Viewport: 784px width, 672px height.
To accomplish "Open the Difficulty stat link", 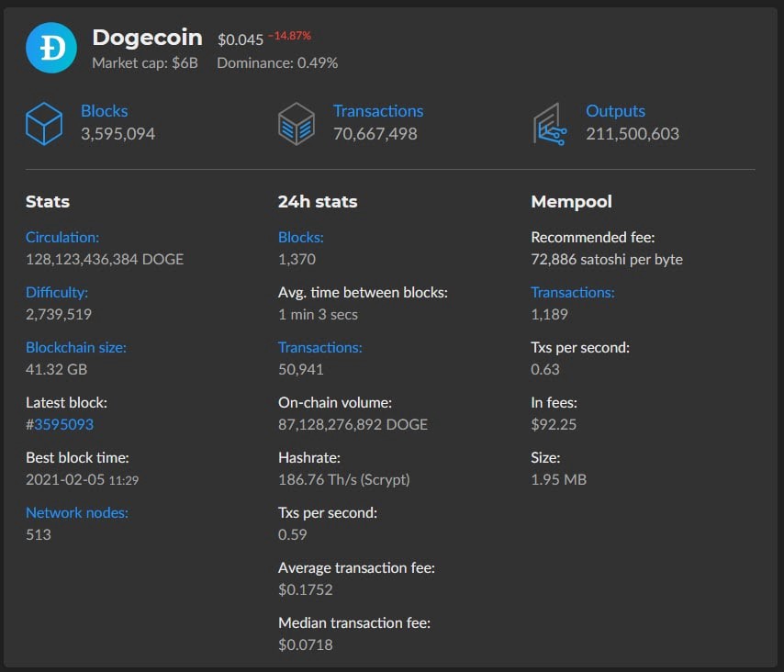I will 57,293.
